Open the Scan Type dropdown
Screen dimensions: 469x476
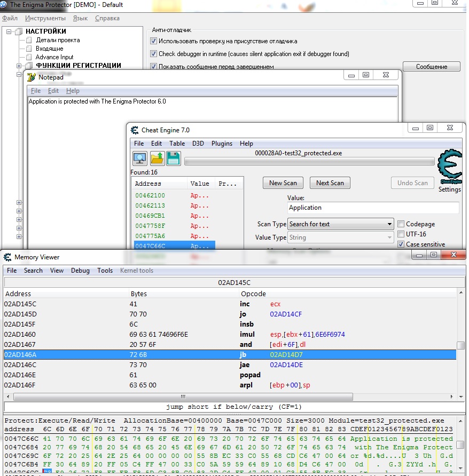340,224
